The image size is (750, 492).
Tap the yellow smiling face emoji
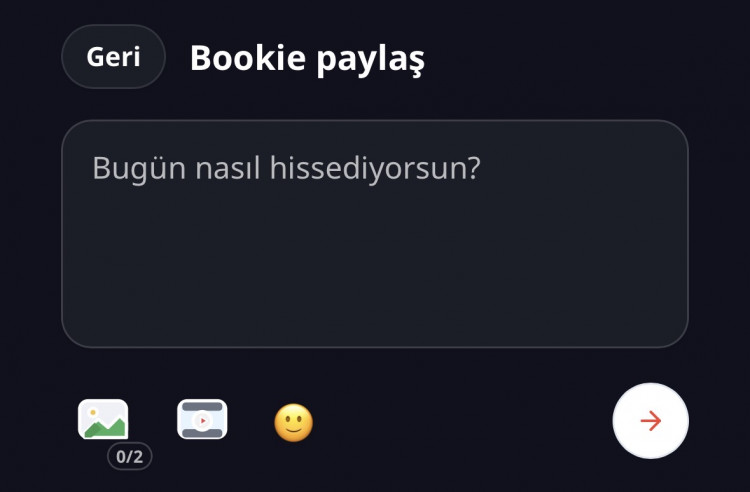click(x=294, y=423)
